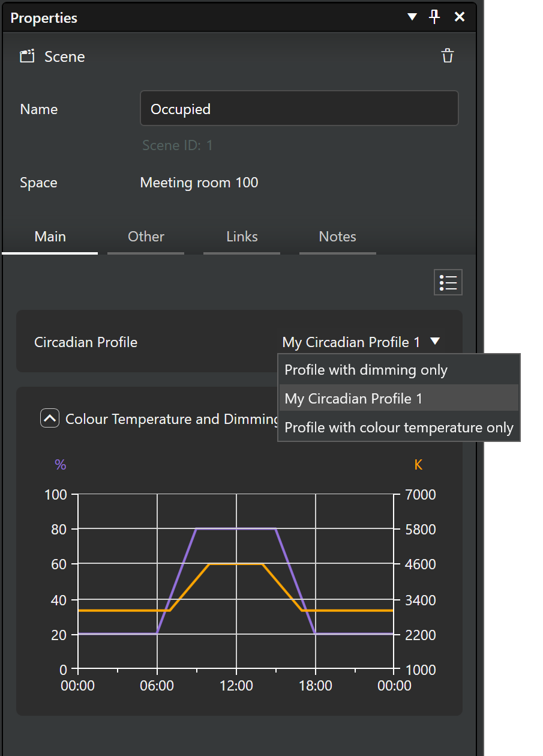
Task: Pin the Properties panel
Action: (x=435, y=17)
